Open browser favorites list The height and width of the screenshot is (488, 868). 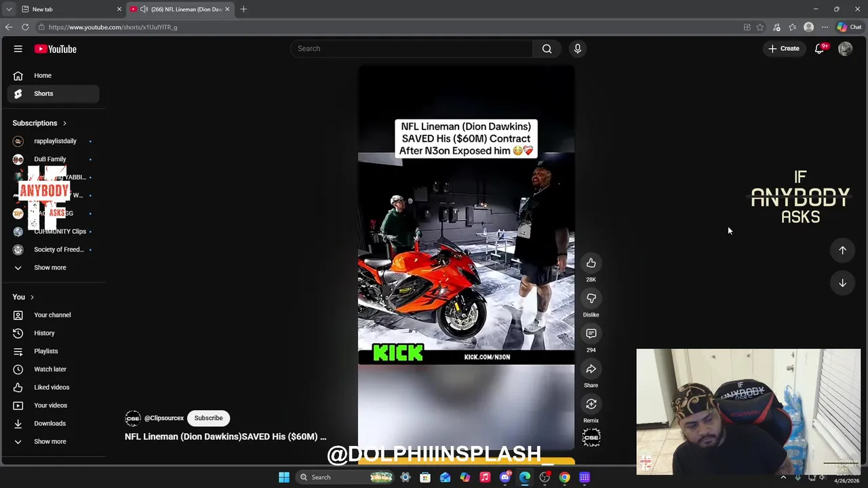tap(792, 27)
